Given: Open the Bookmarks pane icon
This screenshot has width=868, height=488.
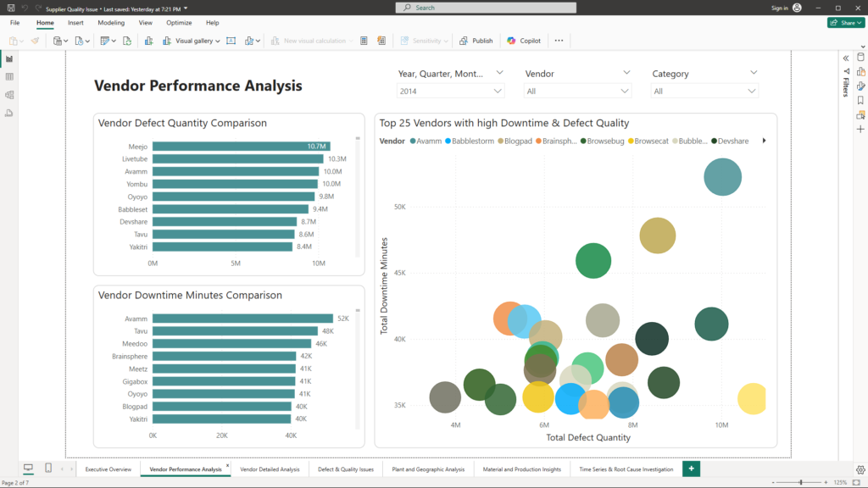Looking at the screenshot, I should (860, 100).
